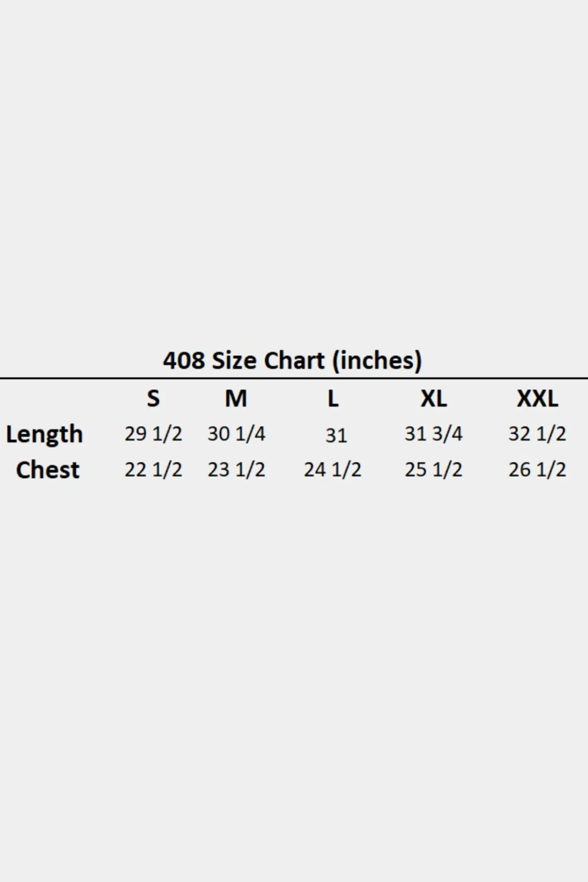Viewport: 588px width, 882px height.
Task: Click the (inches) text in title
Action: click(377, 361)
